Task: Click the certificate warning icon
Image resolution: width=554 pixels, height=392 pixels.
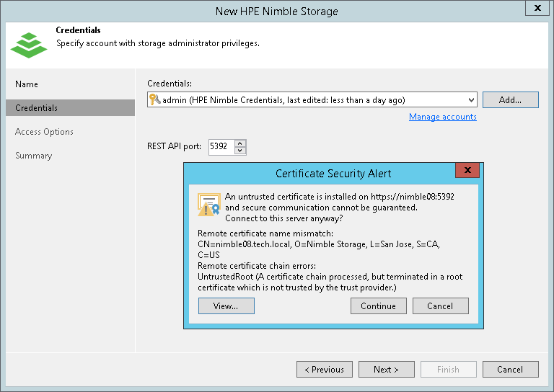Action: (208, 205)
